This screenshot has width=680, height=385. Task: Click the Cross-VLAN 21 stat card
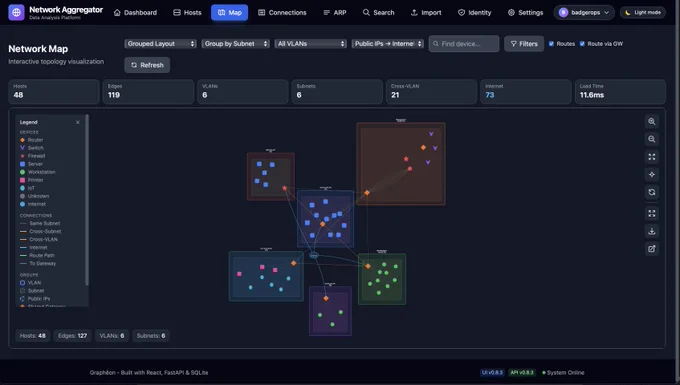tap(432, 91)
